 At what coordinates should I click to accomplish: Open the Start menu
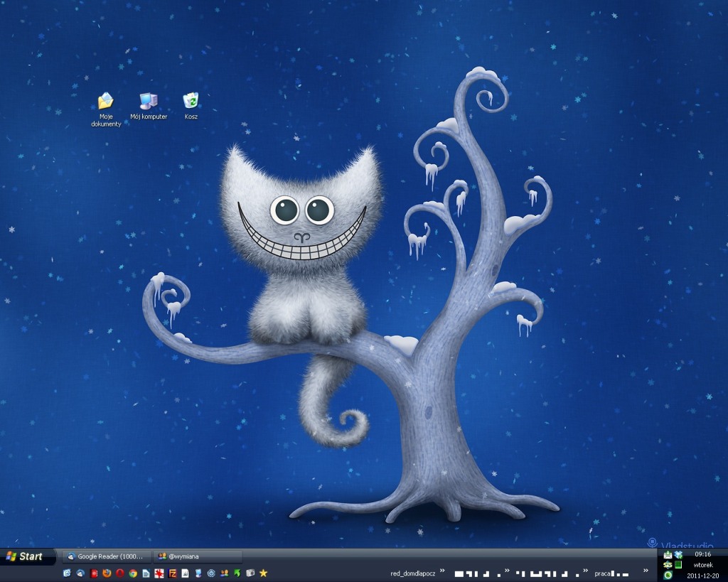pos(26,556)
